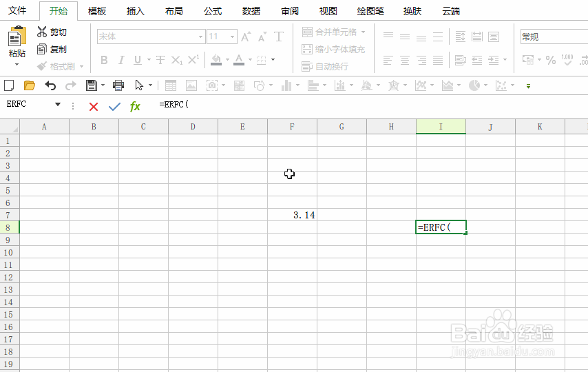Image resolution: width=588 pixels, height=372 pixels.
Task: Open the 文件 menu
Action: (x=17, y=10)
